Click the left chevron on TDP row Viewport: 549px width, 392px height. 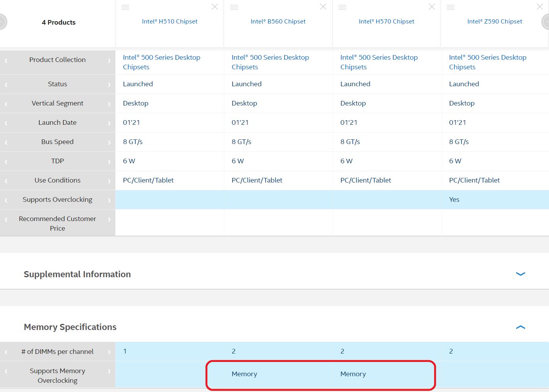click(6, 162)
